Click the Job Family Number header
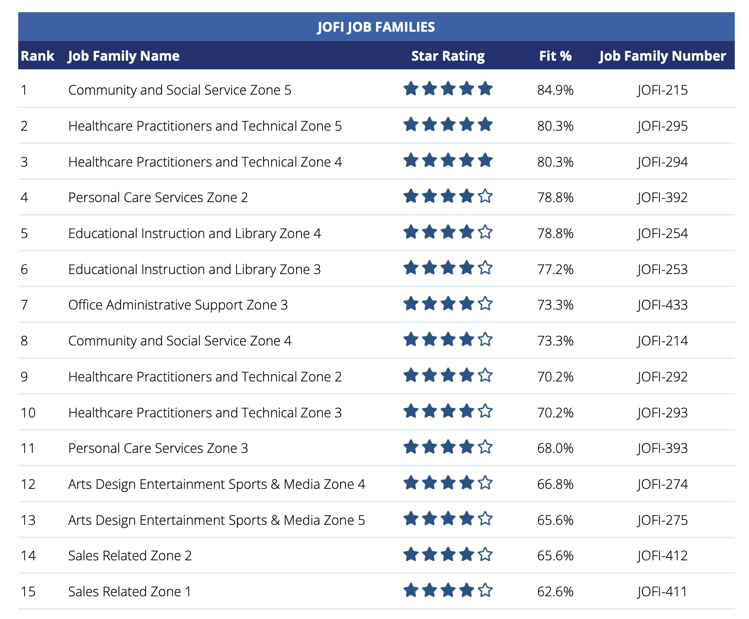This screenshot has width=749, height=619. click(x=662, y=56)
